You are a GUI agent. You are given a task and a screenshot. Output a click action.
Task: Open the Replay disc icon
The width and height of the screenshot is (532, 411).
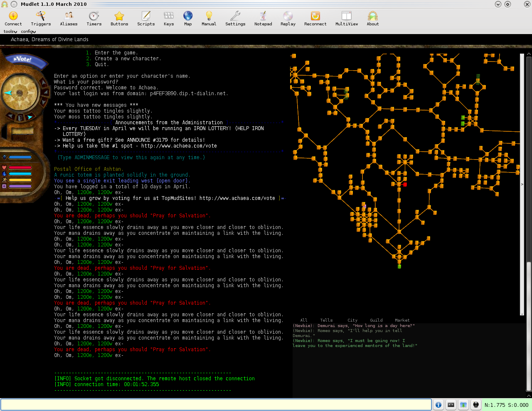288,18
